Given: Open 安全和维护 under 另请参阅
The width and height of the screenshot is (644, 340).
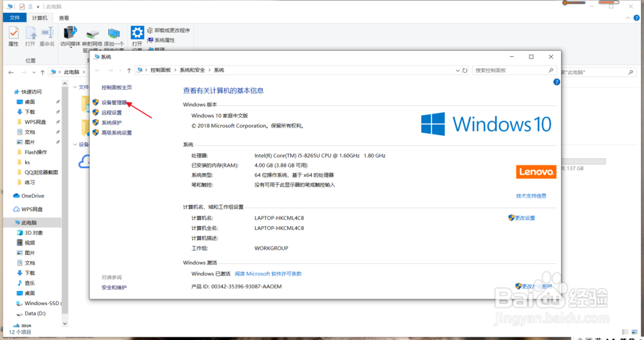Looking at the screenshot, I should pos(114,287).
